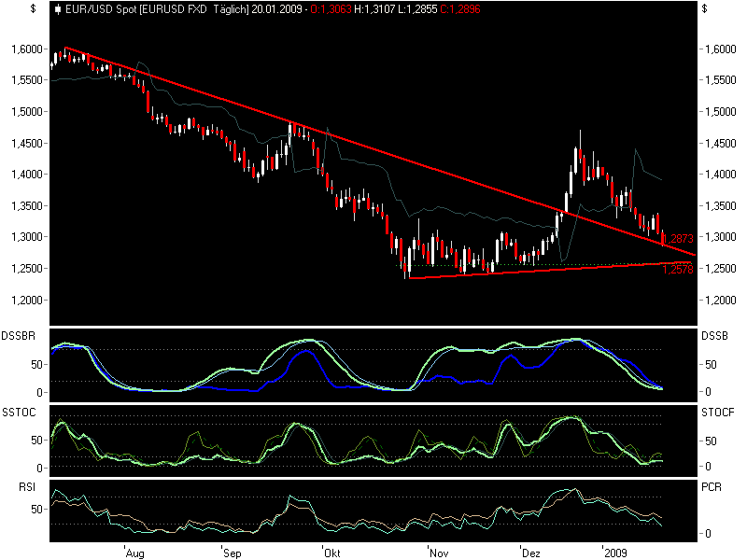The width and height of the screenshot is (747, 560).
Task: Click the $ symbol above the left price axis
Action: point(33,8)
